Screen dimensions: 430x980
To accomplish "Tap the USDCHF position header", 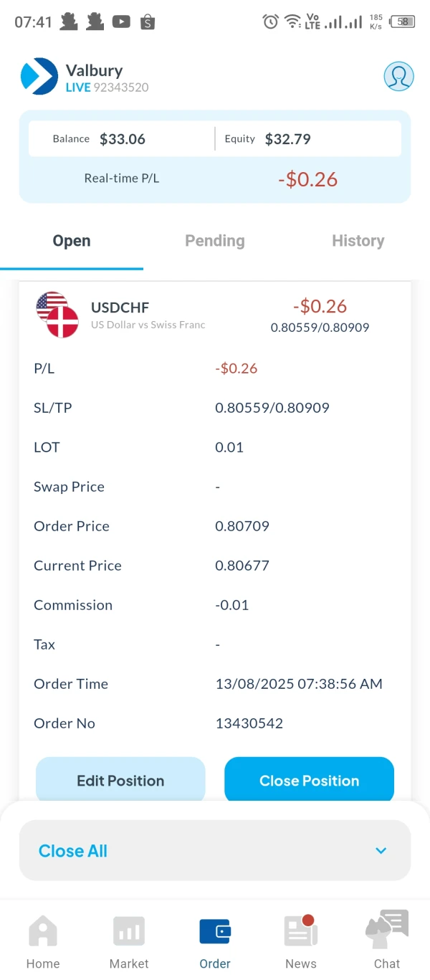I will [215, 314].
